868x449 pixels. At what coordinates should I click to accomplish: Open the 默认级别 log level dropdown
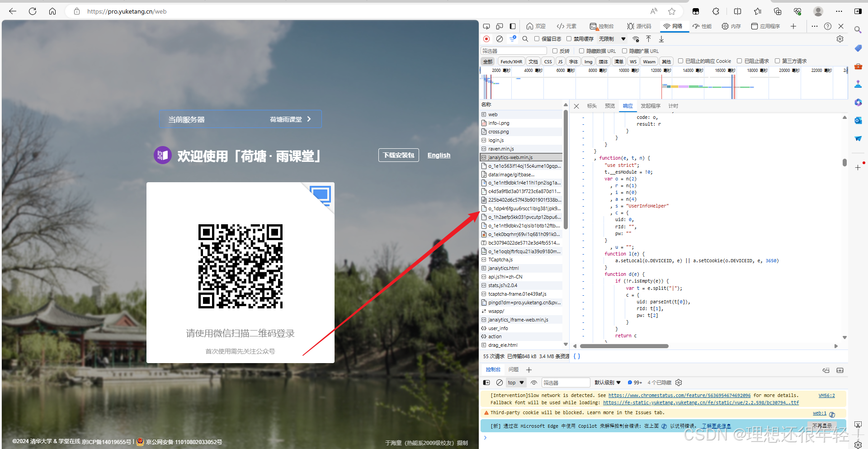[x=608, y=383]
